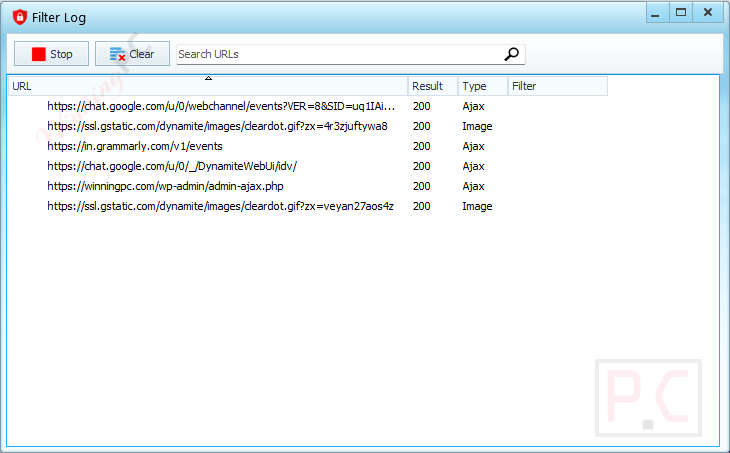This screenshot has height=453, width=730.
Task: Clear the filter log entries
Action: 132,54
